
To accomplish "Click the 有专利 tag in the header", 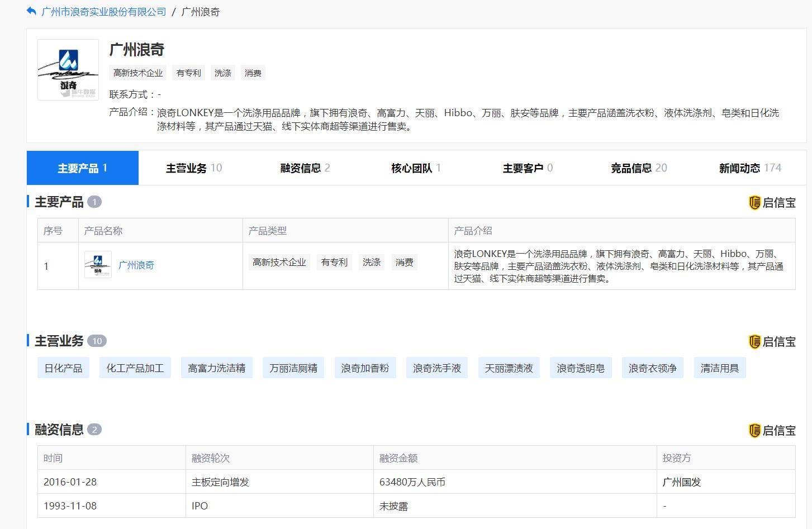I will pyautogui.click(x=188, y=72).
